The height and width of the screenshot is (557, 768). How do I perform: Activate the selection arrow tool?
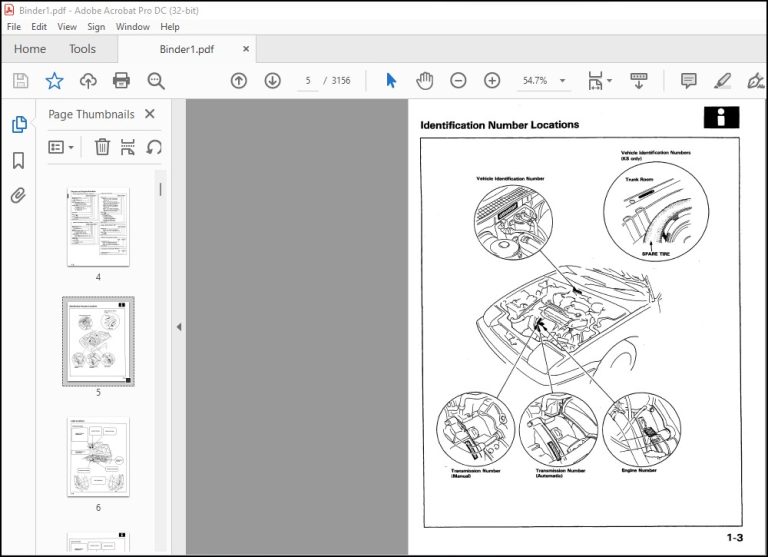391,80
